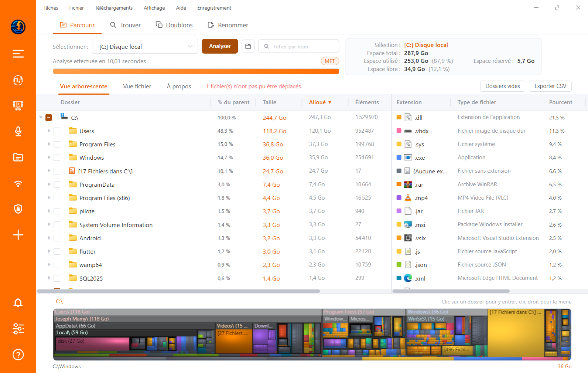This screenshot has height=373, width=588.
Task: Open the help question mark icon
Action: point(18,355)
